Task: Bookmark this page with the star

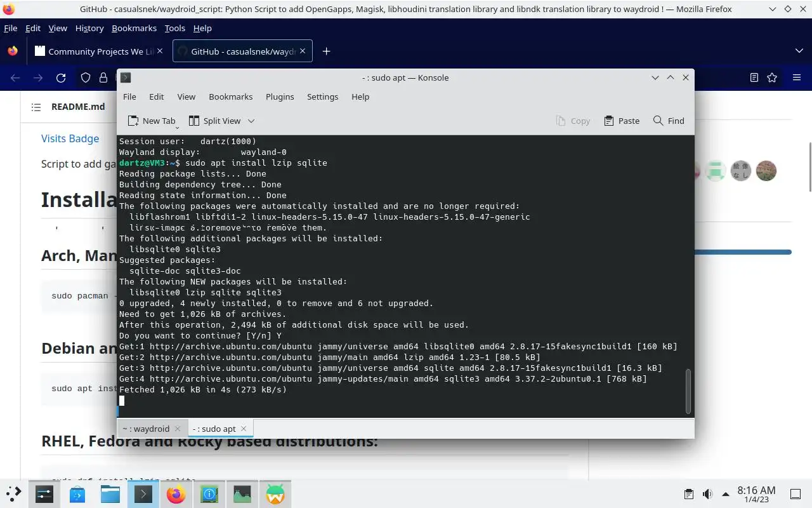Action: point(772,77)
